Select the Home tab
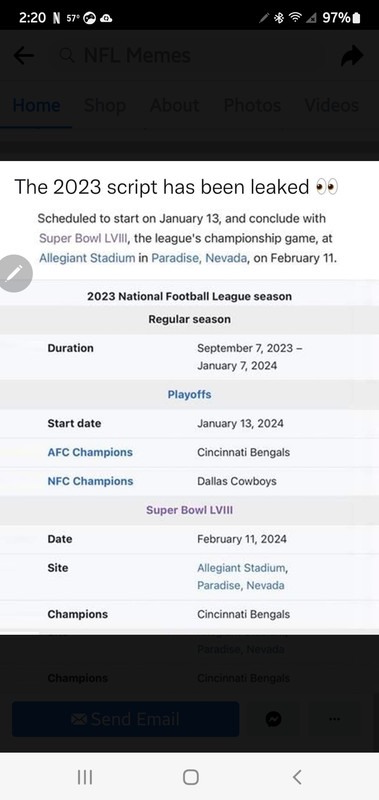379x800 pixels. click(x=36, y=106)
